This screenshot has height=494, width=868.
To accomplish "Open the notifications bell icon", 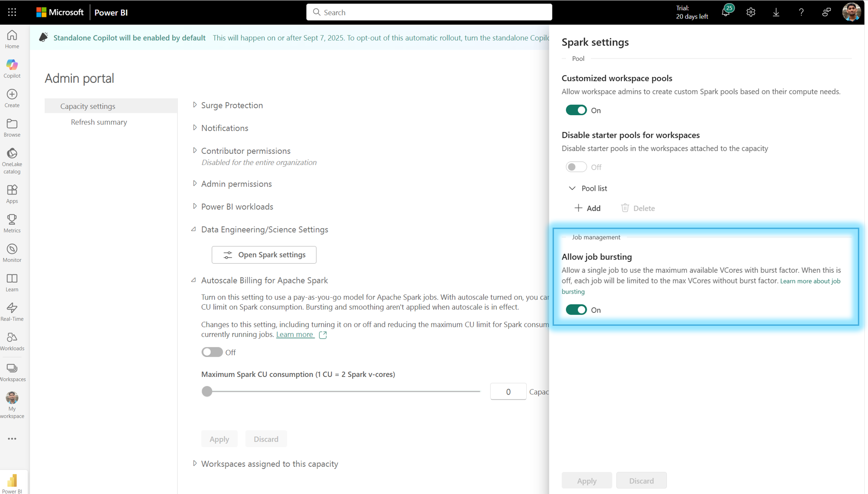I will coord(726,12).
